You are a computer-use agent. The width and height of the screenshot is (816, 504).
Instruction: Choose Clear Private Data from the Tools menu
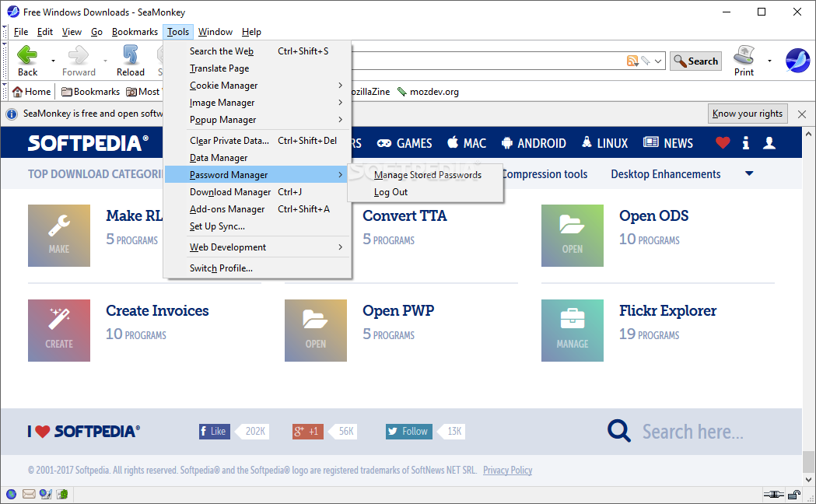[x=257, y=141]
